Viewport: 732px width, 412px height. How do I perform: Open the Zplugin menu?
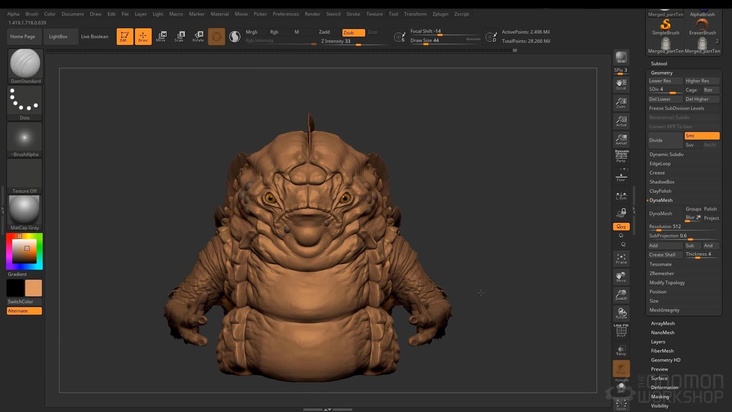click(440, 14)
